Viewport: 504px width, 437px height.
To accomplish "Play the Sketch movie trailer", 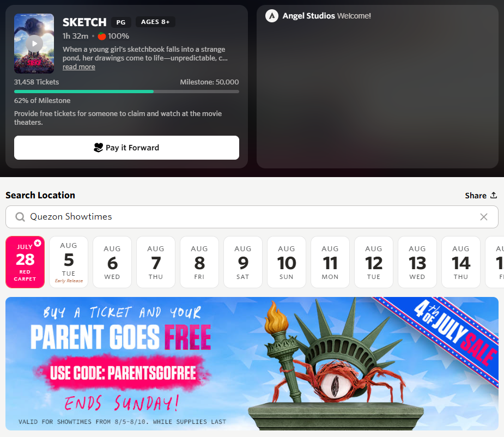I will tap(34, 44).
